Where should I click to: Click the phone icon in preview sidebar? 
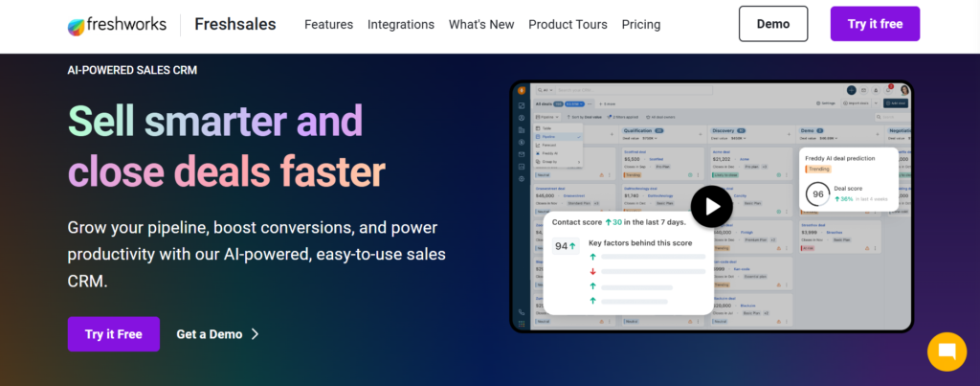pyautogui.click(x=521, y=312)
